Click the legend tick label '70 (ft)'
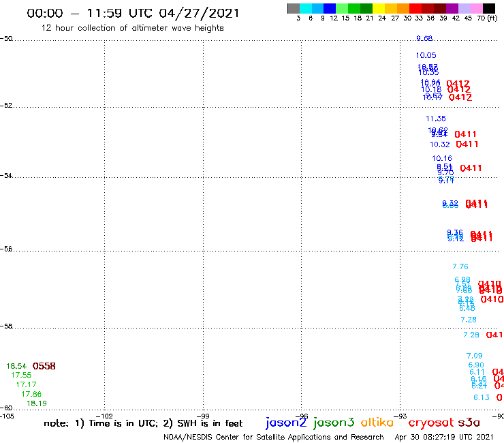 tap(487, 18)
